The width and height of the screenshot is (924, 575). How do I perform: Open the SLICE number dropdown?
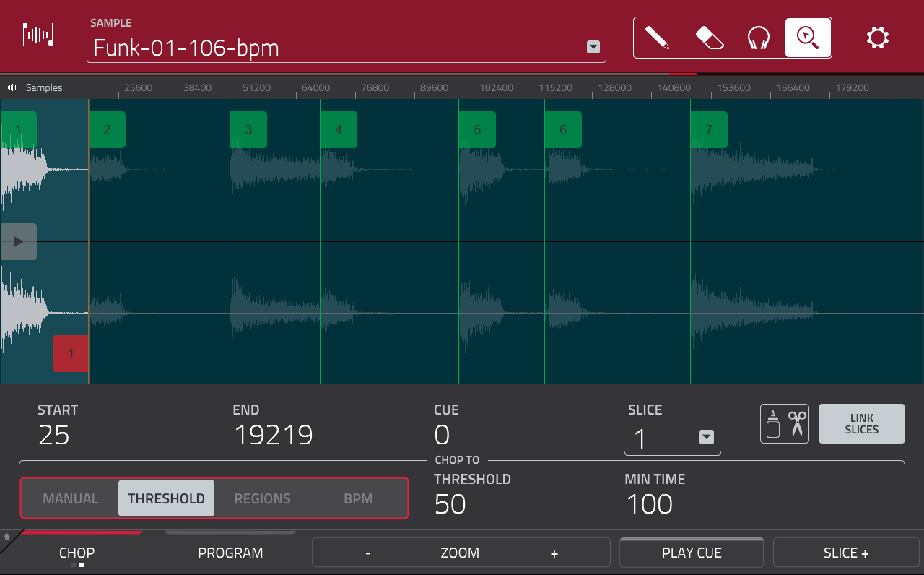click(706, 437)
